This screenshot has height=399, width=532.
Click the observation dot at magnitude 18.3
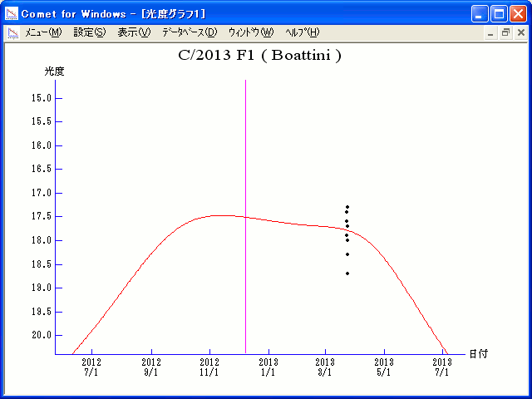347,254
